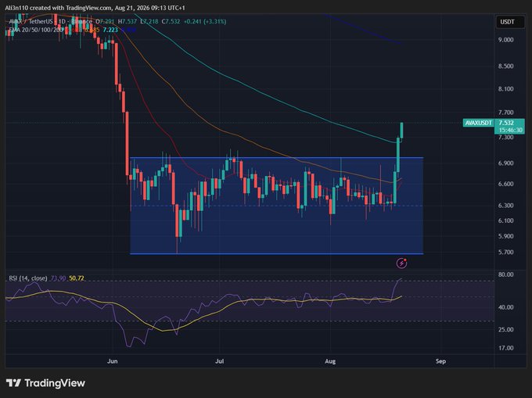Click the 8.100 price axis label
This screenshot has height=398, width=532.
coord(506,89)
